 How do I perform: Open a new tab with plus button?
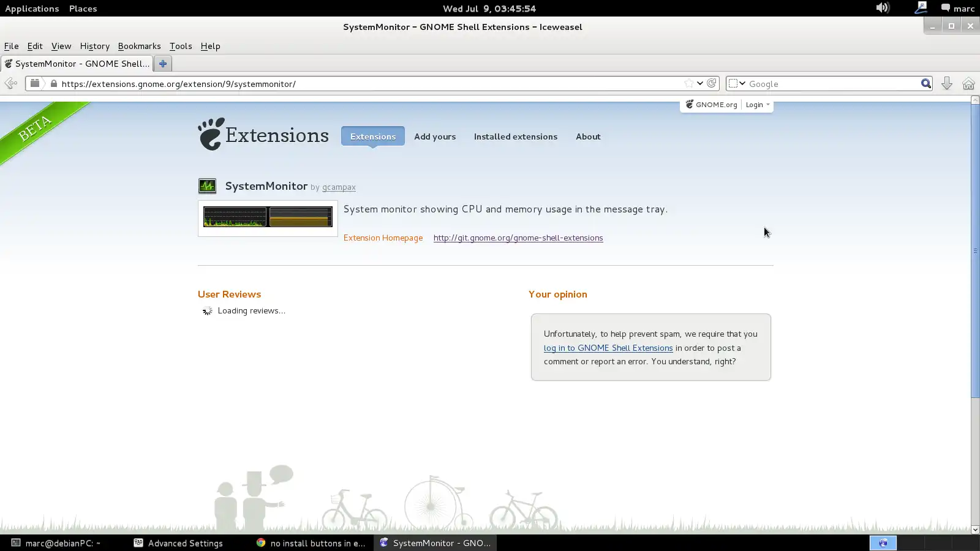click(x=163, y=64)
